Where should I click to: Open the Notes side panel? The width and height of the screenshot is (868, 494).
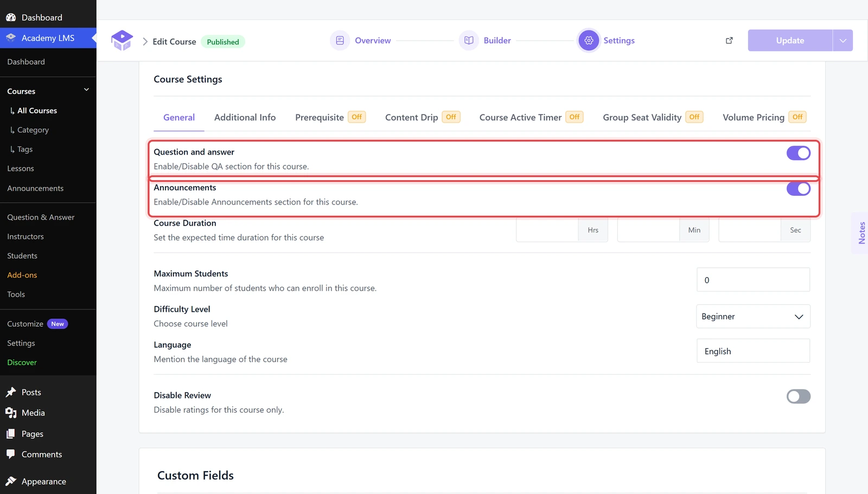click(x=861, y=233)
